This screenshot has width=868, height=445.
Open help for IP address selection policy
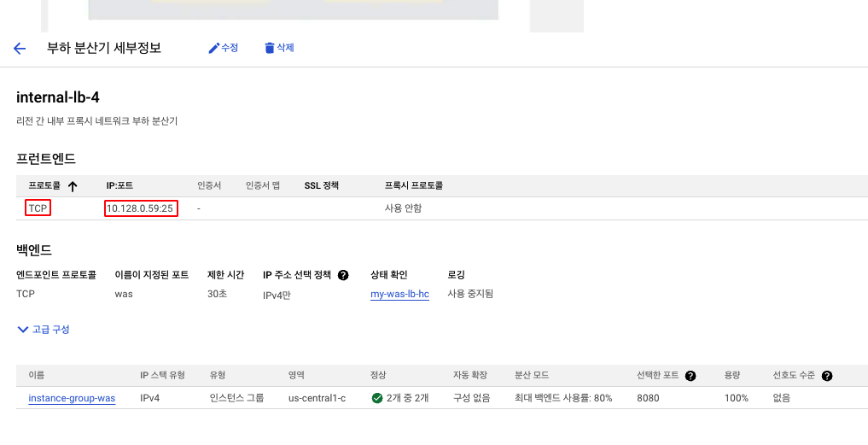(x=343, y=275)
